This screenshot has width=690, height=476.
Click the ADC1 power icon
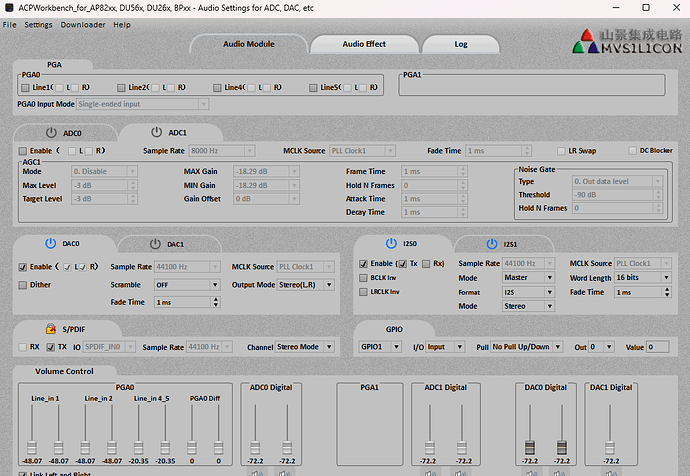[156, 132]
